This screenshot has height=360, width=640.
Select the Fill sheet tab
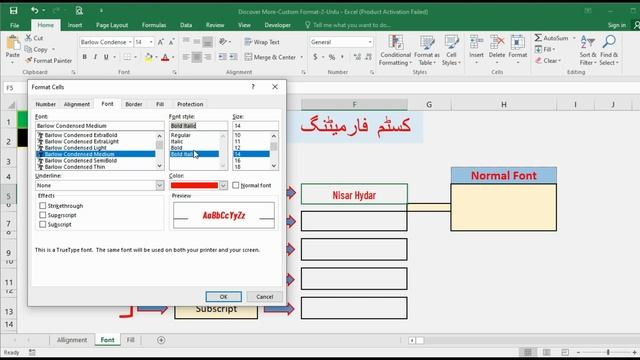tap(130, 340)
